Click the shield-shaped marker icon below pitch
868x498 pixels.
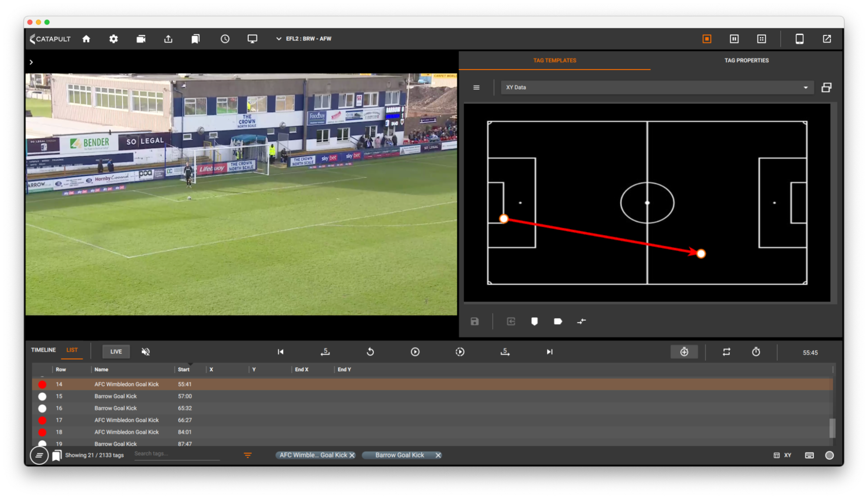(x=535, y=321)
